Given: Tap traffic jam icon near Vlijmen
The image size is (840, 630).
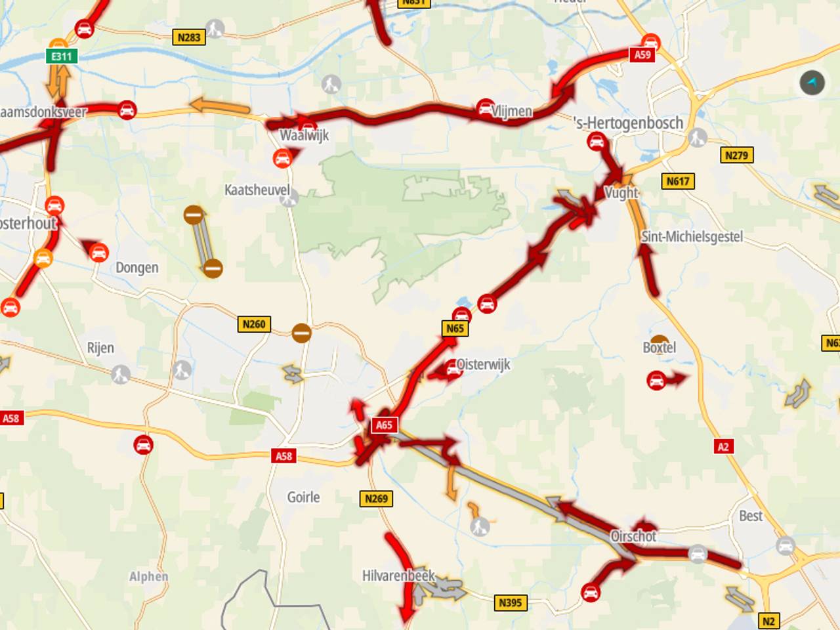Looking at the screenshot, I should pos(485,108).
